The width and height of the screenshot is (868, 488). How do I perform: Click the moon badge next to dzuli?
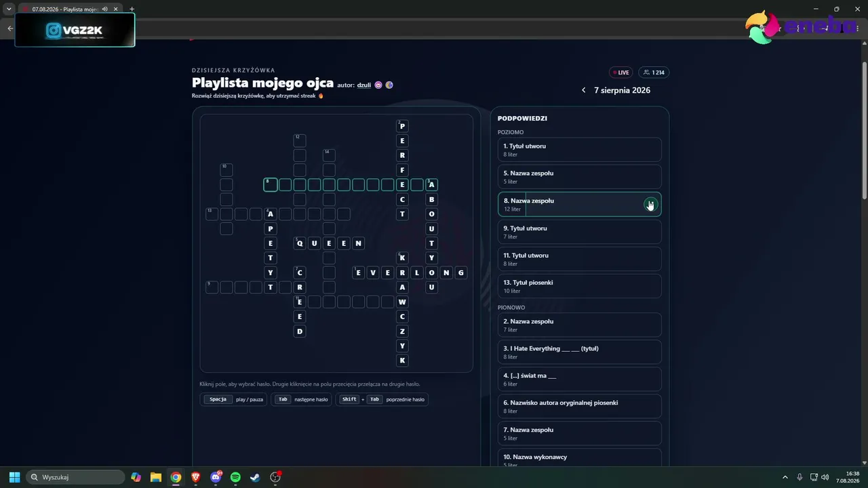(389, 85)
